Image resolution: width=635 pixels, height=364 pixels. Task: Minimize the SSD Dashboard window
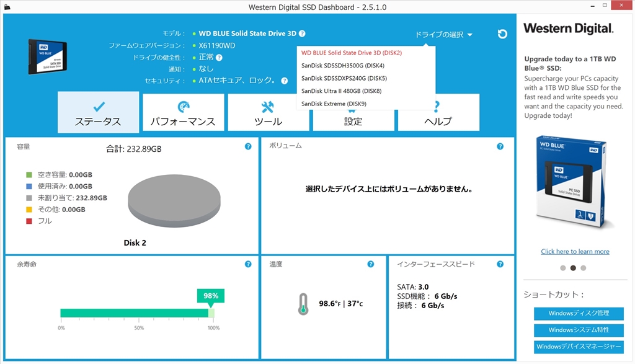pos(592,6)
